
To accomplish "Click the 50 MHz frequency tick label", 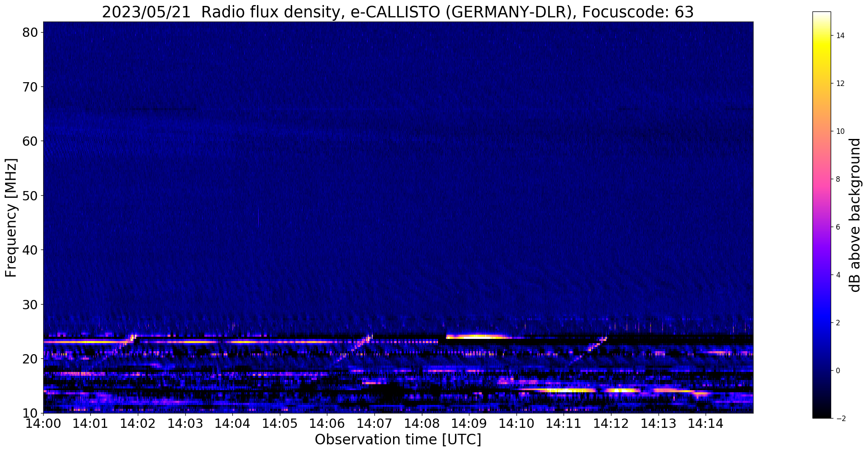I will pos(30,196).
